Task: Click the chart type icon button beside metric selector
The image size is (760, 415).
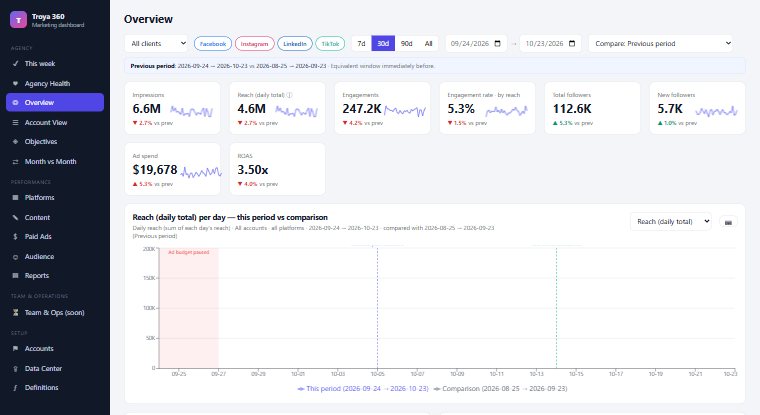Action: click(728, 222)
